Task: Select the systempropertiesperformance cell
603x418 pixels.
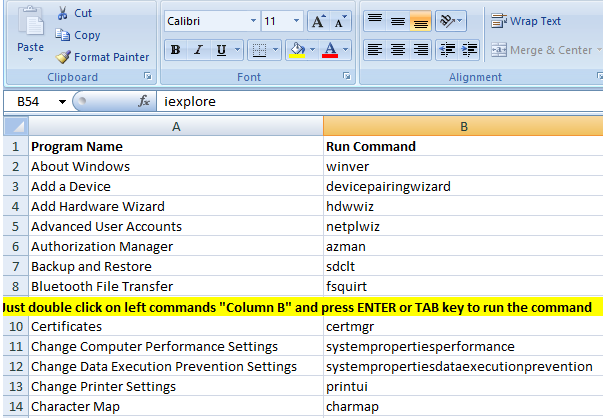Action: pos(463,346)
